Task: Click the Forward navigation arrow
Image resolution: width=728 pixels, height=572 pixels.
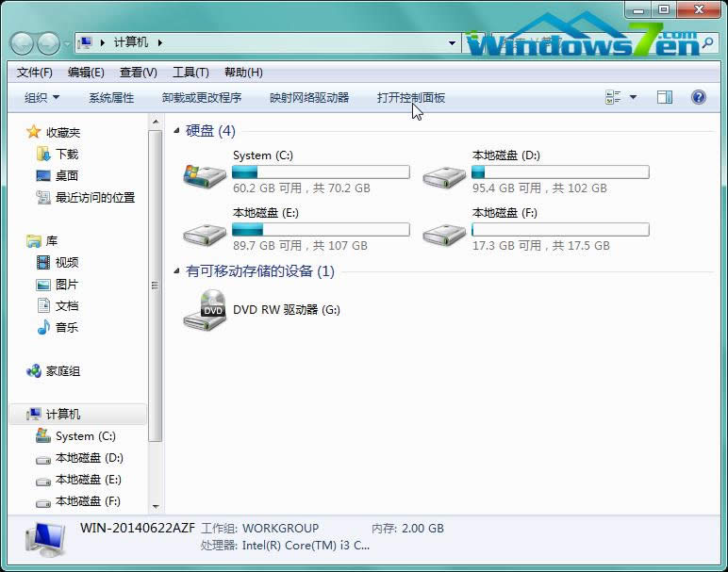Action: (48, 43)
